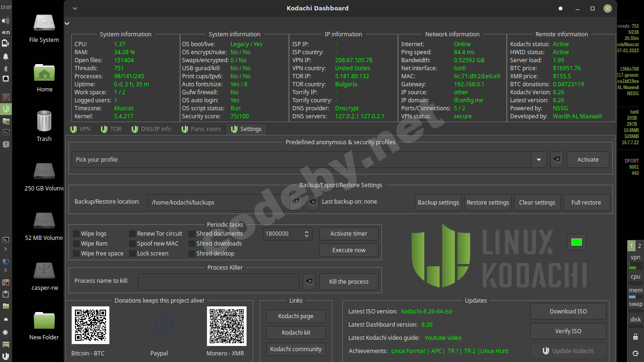Open the window menu chevron in the title bar
Viewport: 644px width, 362px height.
pyautogui.click(x=74, y=8)
